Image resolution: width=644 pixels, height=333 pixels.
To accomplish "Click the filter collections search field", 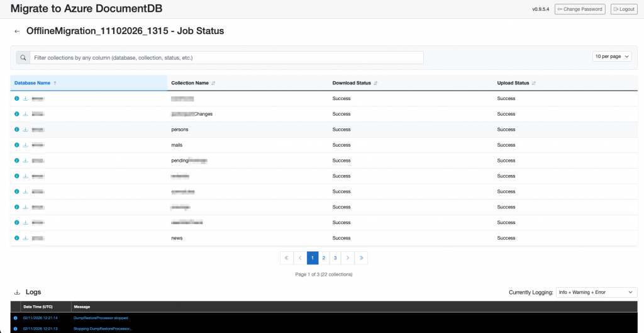I will click(x=226, y=57).
